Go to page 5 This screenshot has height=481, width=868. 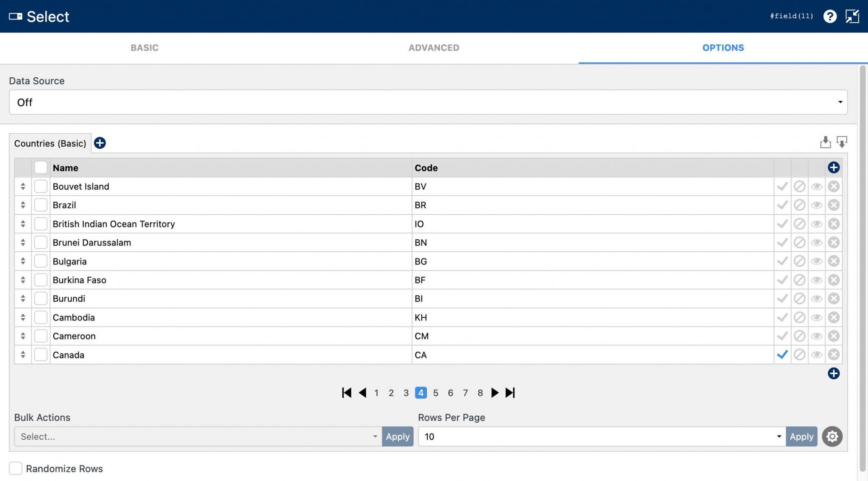pos(436,393)
